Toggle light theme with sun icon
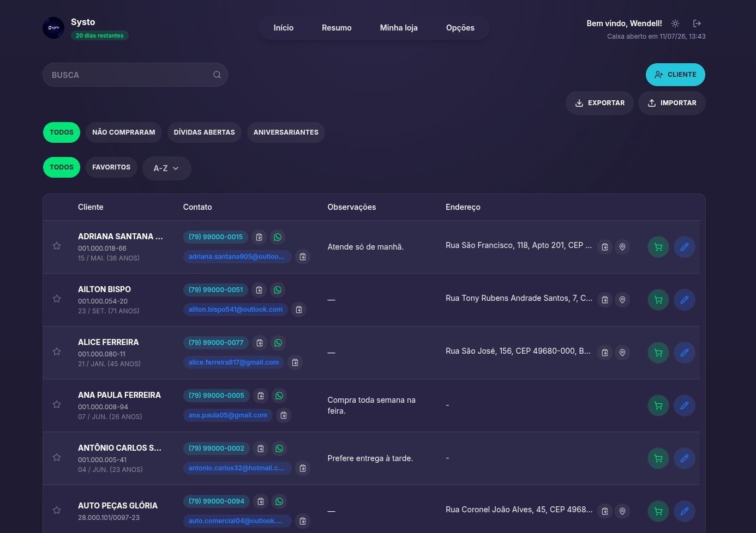 (675, 23)
